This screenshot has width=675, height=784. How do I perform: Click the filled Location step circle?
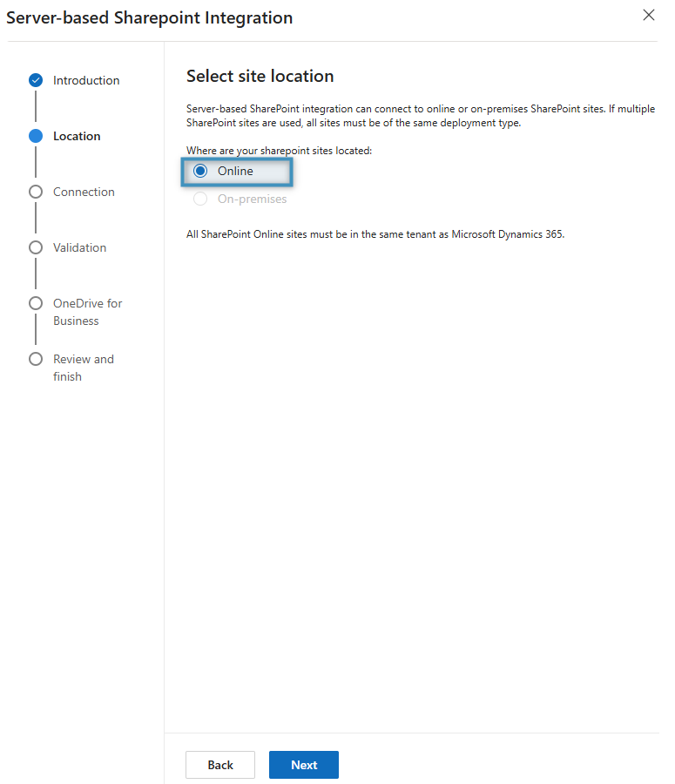[36, 136]
